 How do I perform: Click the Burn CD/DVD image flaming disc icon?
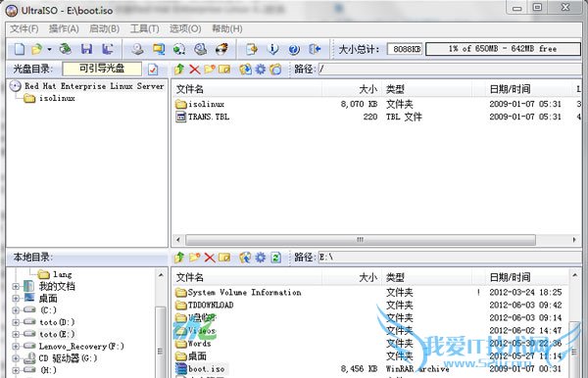point(222,49)
